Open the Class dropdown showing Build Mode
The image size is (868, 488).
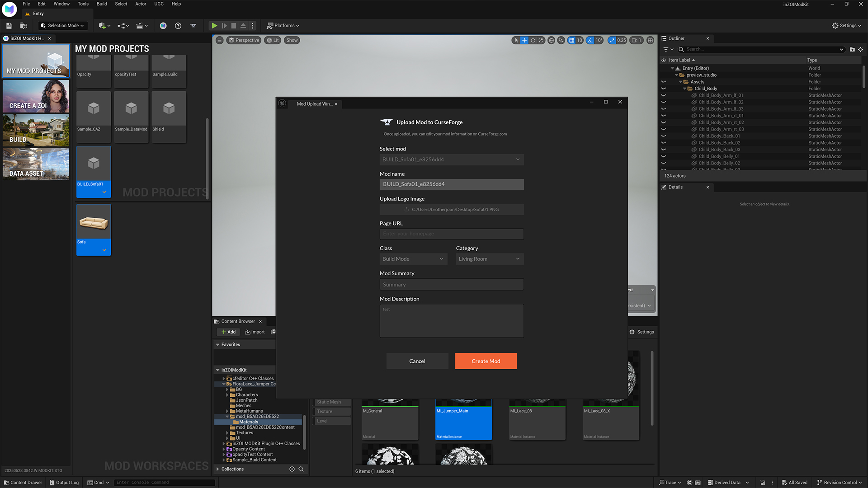[413, 258]
